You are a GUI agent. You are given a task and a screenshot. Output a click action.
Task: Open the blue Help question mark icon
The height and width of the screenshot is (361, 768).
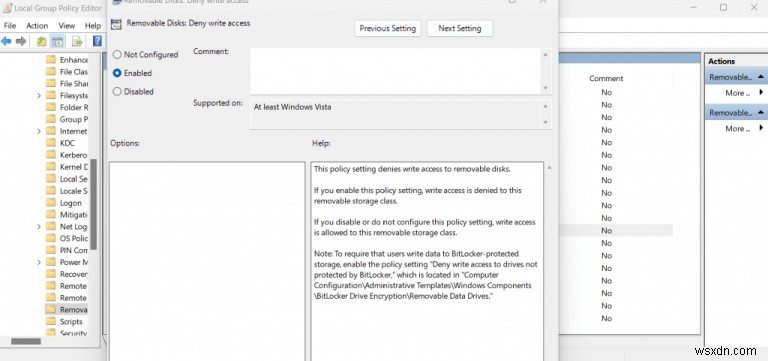pos(97,41)
